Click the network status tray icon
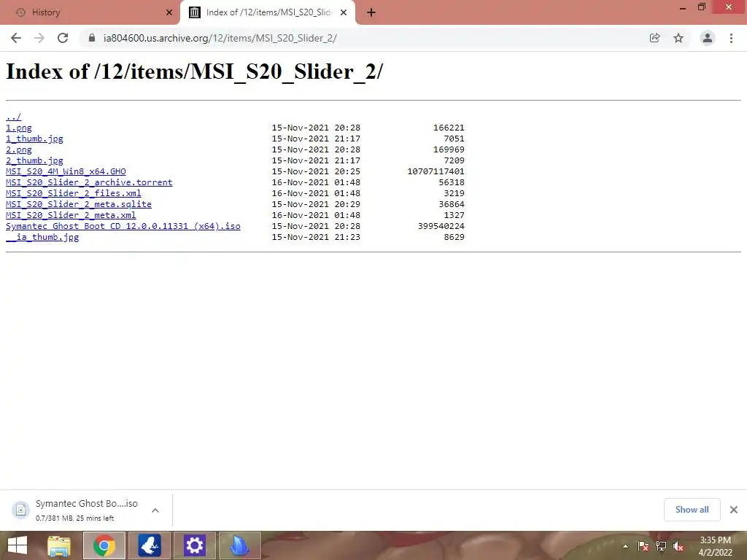 [x=661, y=546]
